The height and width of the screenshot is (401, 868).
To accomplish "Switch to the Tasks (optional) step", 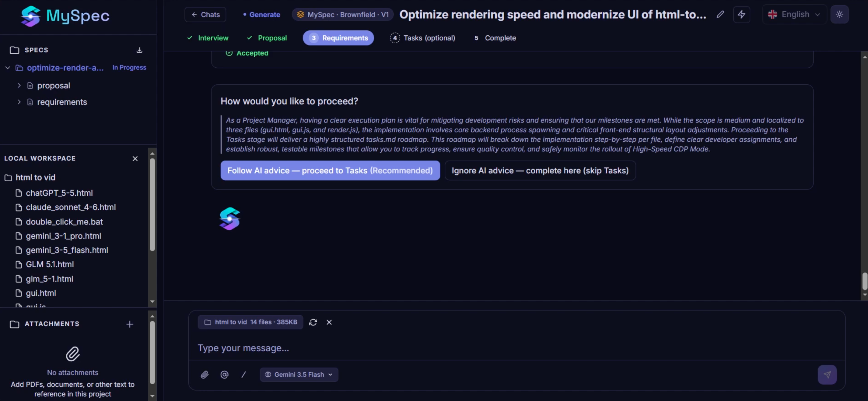I will click(422, 38).
